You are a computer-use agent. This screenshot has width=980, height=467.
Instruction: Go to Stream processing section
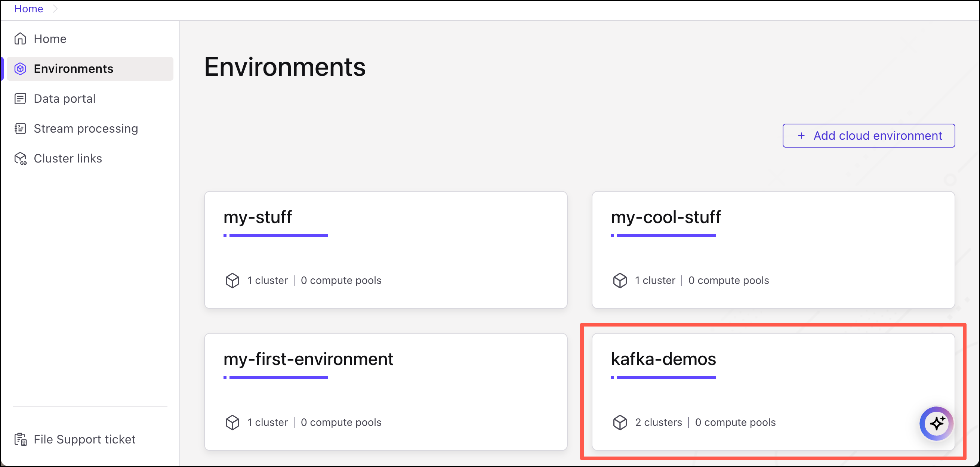click(86, 129)
